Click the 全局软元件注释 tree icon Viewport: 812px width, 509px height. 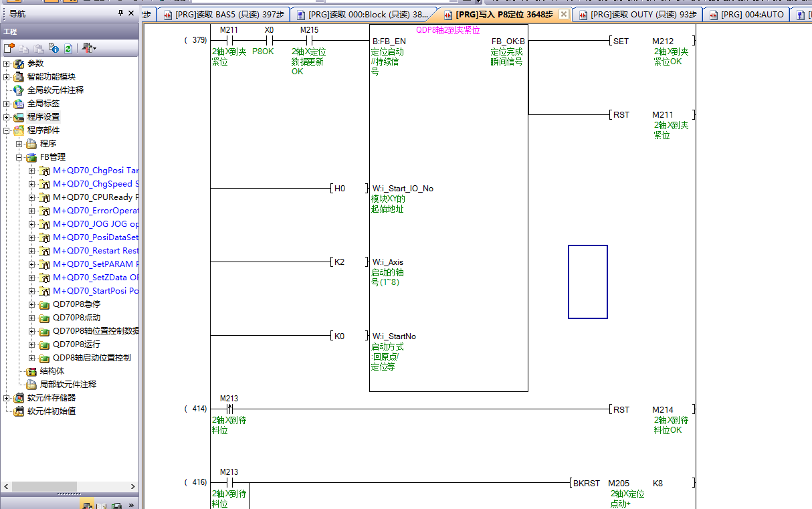(18, 90)
